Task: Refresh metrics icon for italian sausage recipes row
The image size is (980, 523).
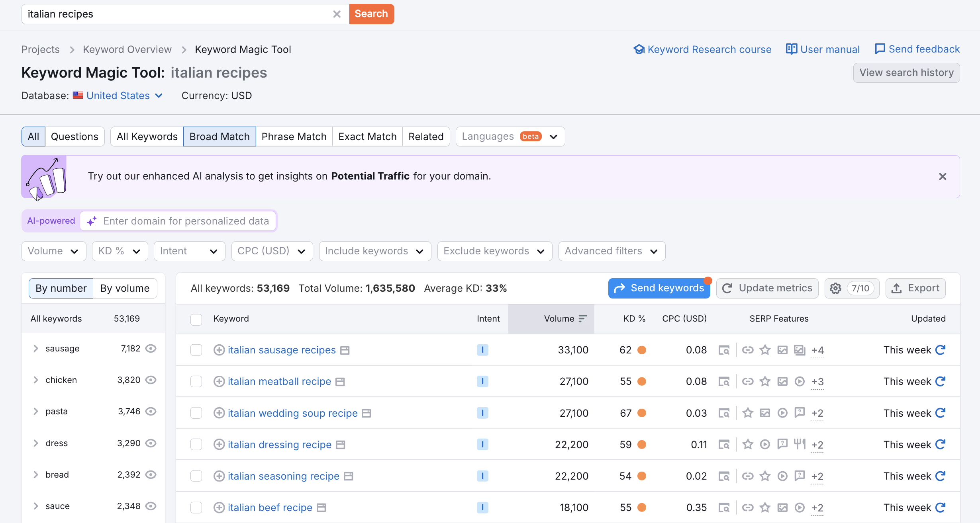Action: 941,350
